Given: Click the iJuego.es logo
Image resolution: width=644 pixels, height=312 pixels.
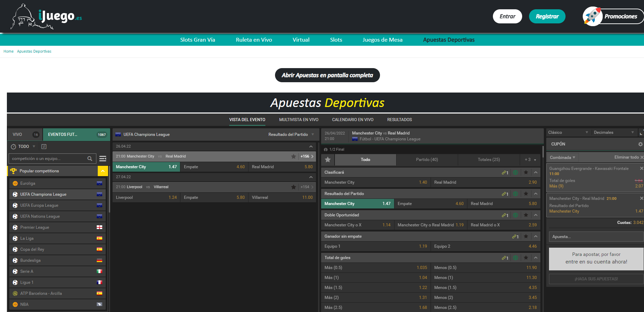Looking at the screenshot, I should (47, 17).
